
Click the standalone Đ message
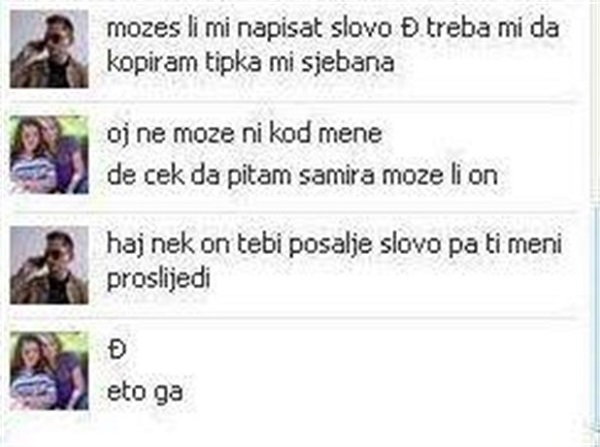(117, 350)
